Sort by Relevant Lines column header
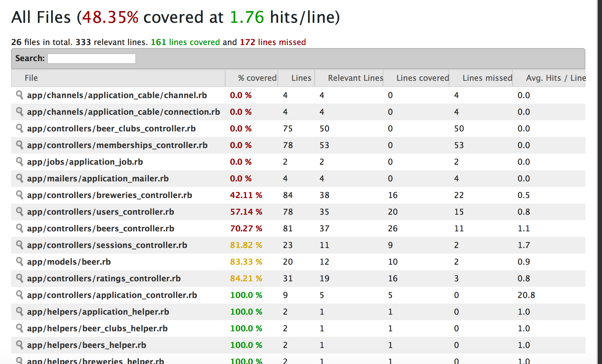The image size is (602, 364). point(355,78)
